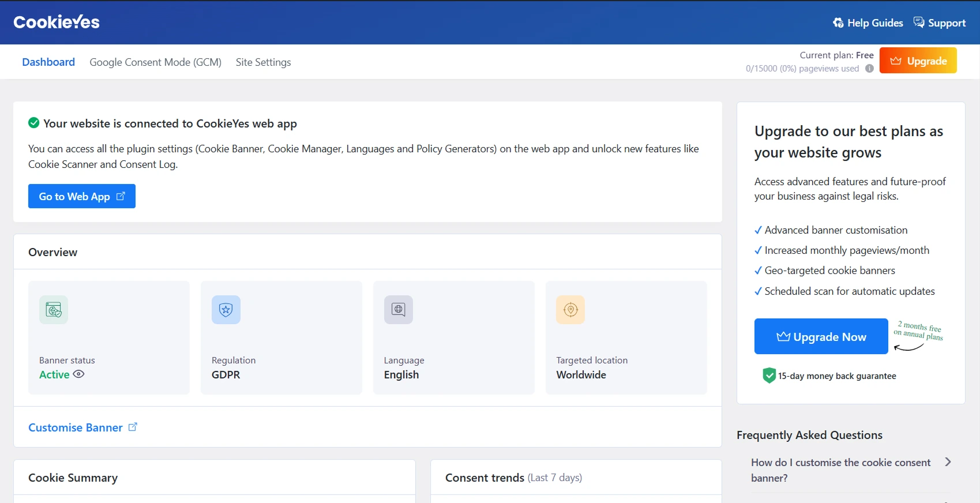This screenshot has height=503, width=980.
Task: Click the green connected checkmark icon
Action: pos(34,123)
